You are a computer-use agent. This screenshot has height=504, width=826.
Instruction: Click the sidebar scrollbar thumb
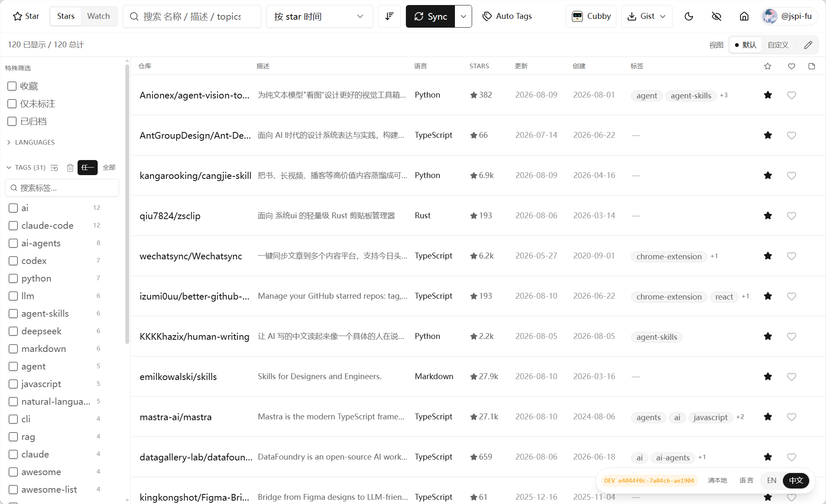[127, 203]
